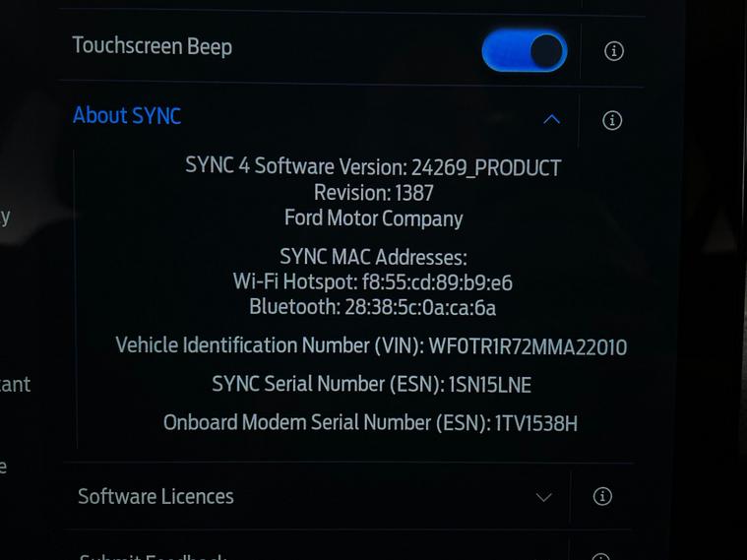The width and height of the screenshot is (747, 560).
Task: Tap the SYNC Serial Number line
Action: coord(372,384)
